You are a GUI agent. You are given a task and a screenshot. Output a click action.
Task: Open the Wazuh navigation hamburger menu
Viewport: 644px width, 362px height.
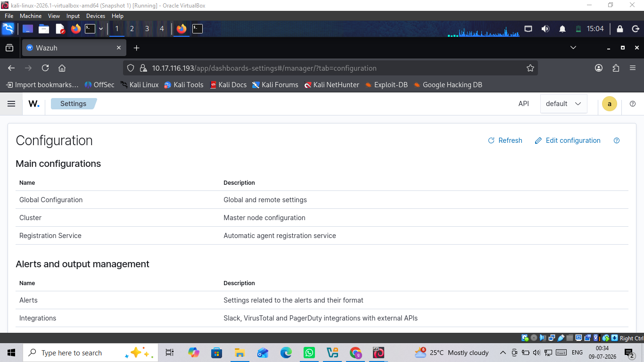point(11,104)
